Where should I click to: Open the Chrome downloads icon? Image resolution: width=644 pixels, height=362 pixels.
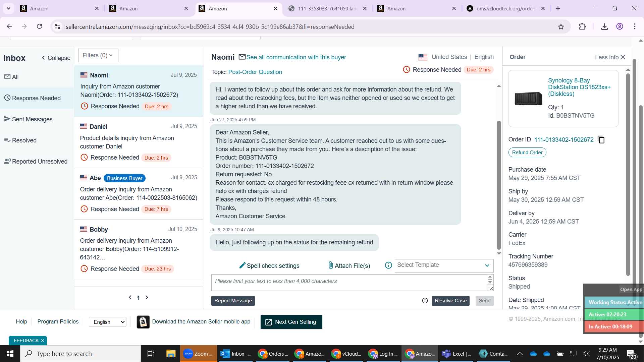coord(604,26)
